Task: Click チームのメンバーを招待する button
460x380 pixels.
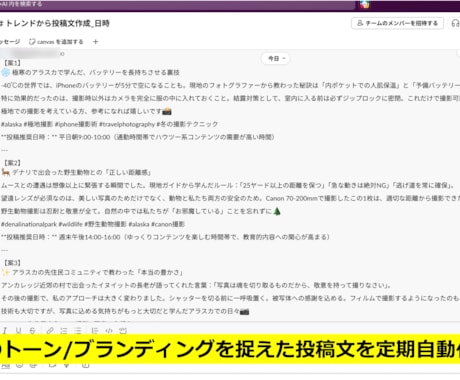Action: click(x=397, y=23)
